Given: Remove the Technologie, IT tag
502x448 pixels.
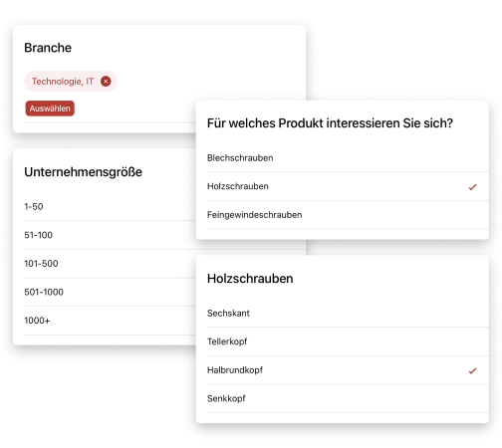Looking at the screenshot, I should (106, 82).
